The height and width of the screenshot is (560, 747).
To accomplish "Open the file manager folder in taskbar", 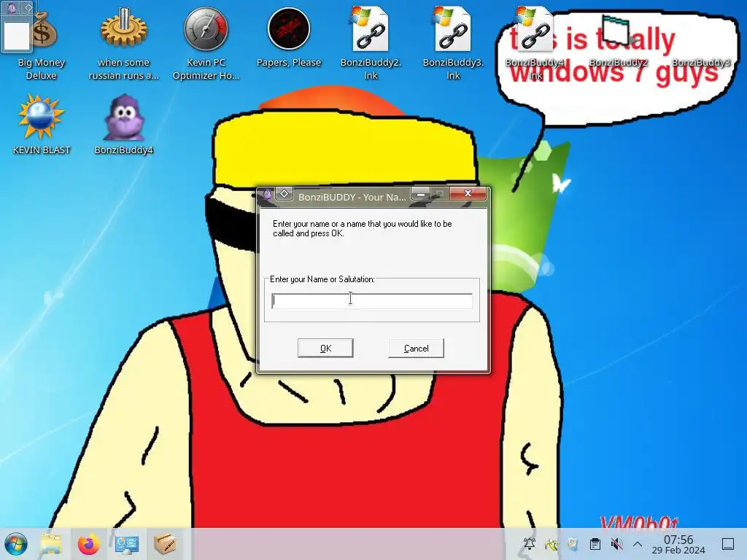I will pyautogui.click(x=51, y=544).
